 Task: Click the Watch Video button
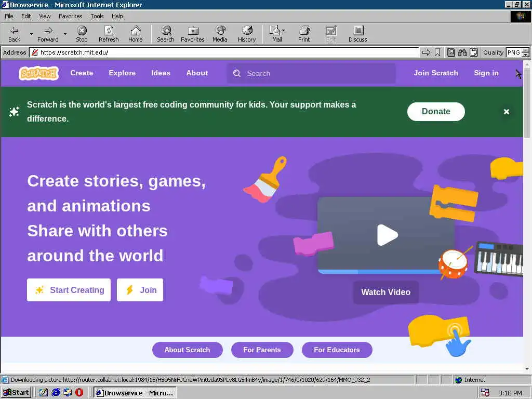point(386,292)
